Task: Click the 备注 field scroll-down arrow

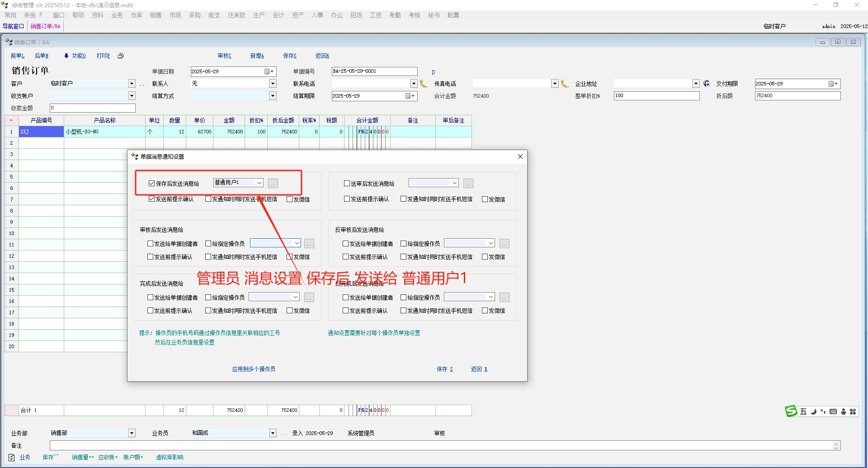Action: 836,448
